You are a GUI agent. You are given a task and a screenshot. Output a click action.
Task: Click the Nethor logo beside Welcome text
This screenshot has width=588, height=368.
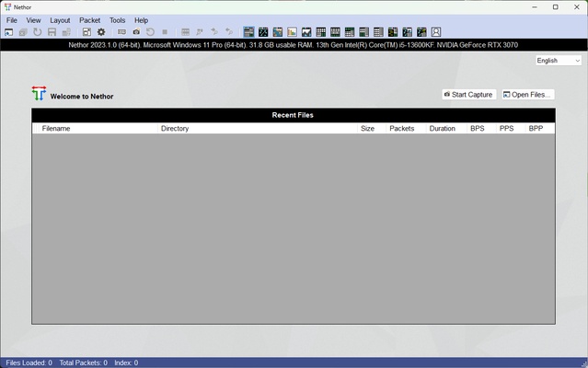coord(39,93)
